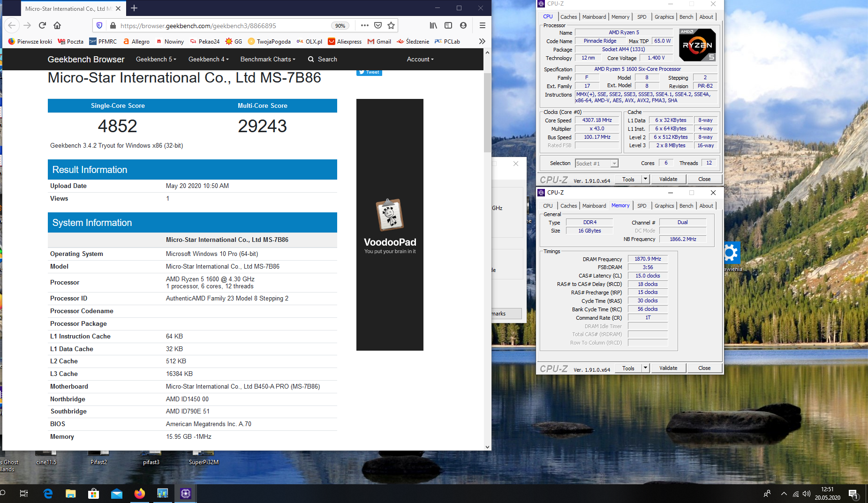The height and width of the screenshot is (503, 868).
Task: Expand Account dropdown menu
Action: pyautogui.click(x=420, y=60)
